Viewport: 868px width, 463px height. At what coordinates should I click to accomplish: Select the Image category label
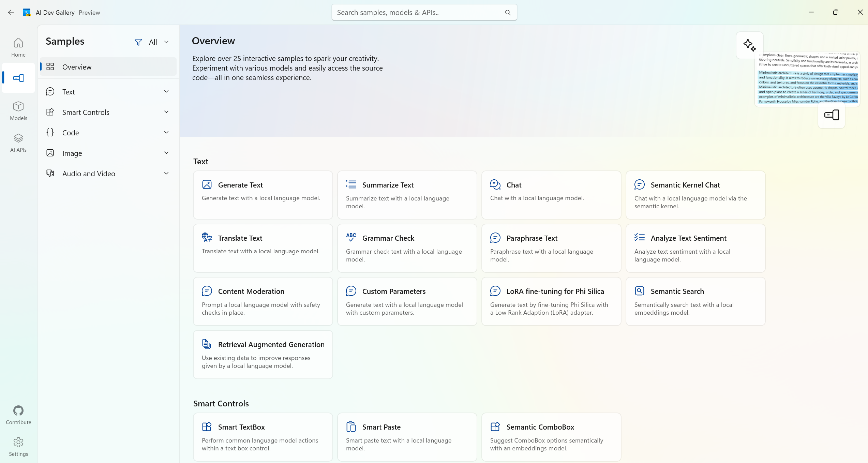[72, 153]
